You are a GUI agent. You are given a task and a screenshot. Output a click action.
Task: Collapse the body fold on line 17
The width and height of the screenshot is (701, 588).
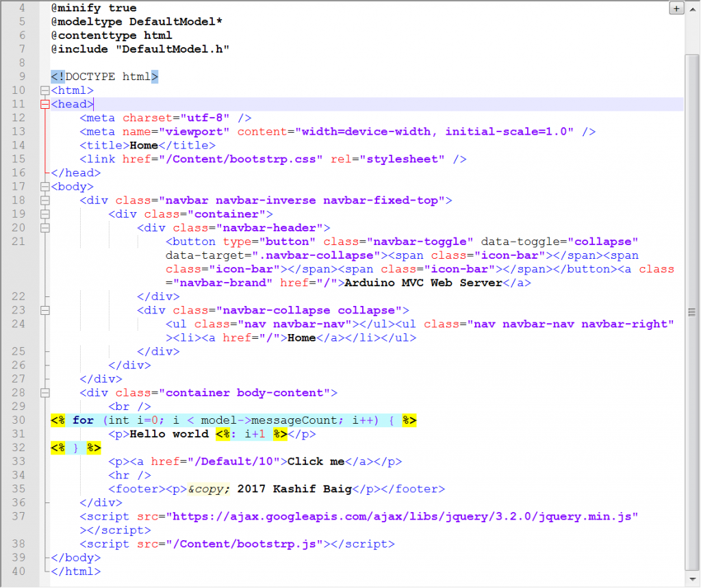pyautogui.click(x=44, y=187)
